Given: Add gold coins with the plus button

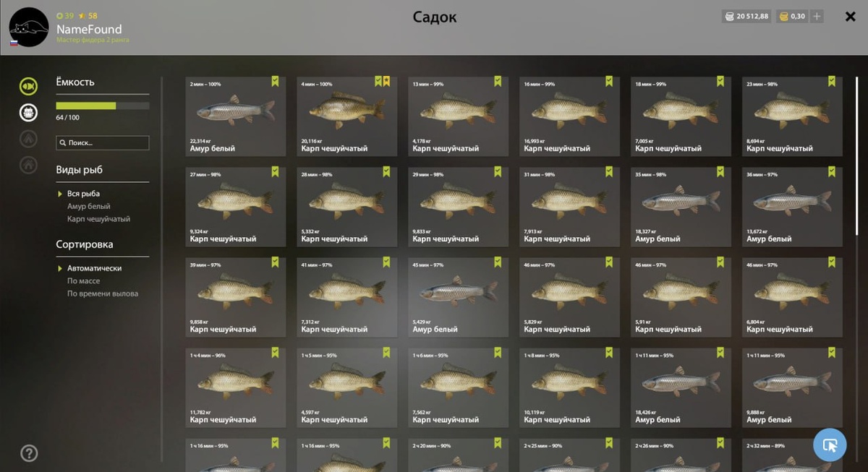Looking at the screenshot, I should coord(816,17).
